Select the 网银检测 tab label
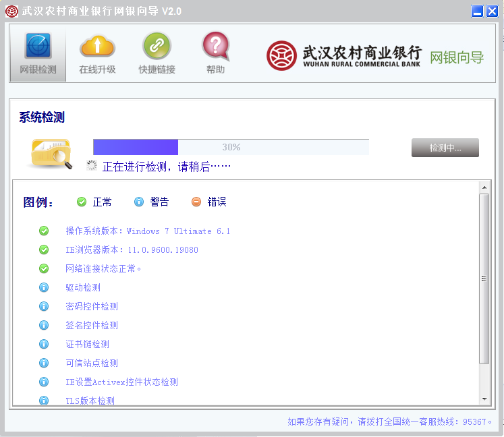This screenshot has width=504, height=437. 38,69
